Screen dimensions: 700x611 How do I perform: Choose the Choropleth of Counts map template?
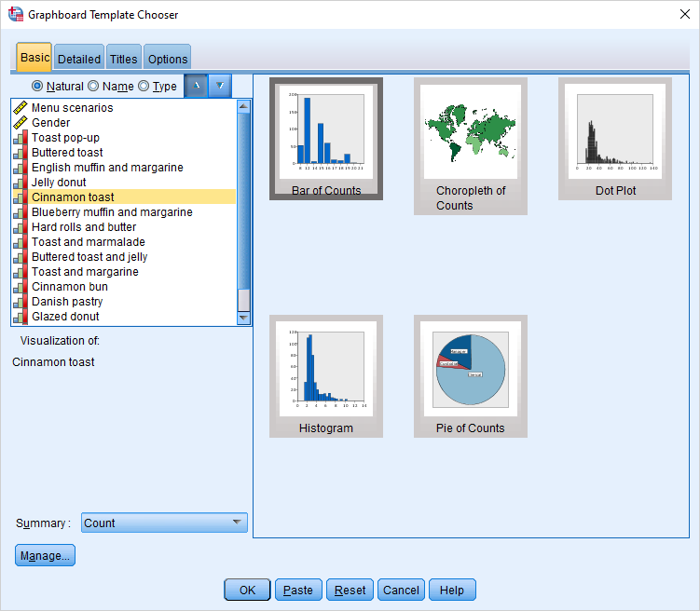[x=470, y=145]
